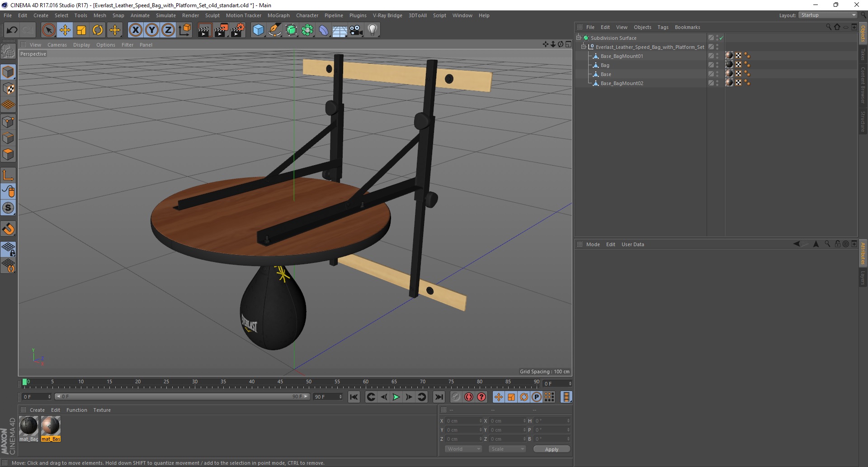Click the Undo arrow icon
The image size is (868, 467).
[x=12, y=30]
